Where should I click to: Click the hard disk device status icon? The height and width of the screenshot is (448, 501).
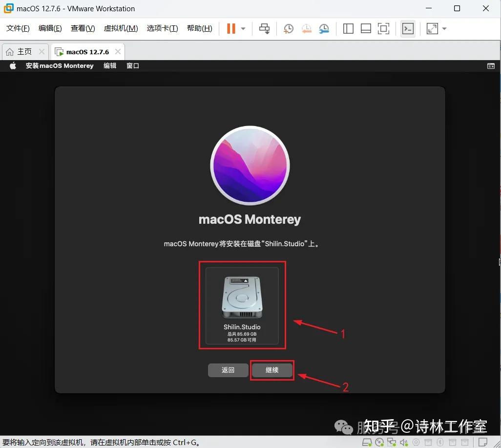[367, 442]
